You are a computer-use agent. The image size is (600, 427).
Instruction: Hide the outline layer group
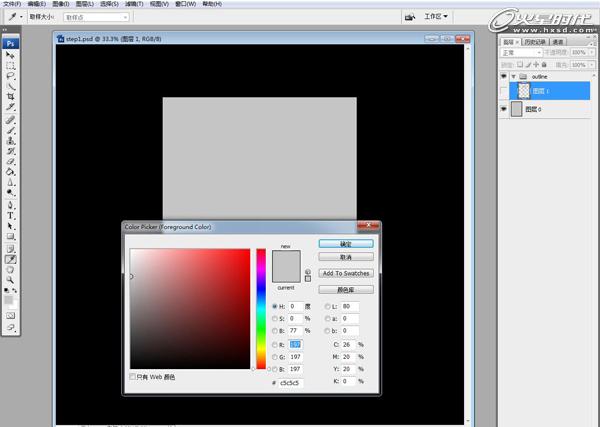click(503, 76)
